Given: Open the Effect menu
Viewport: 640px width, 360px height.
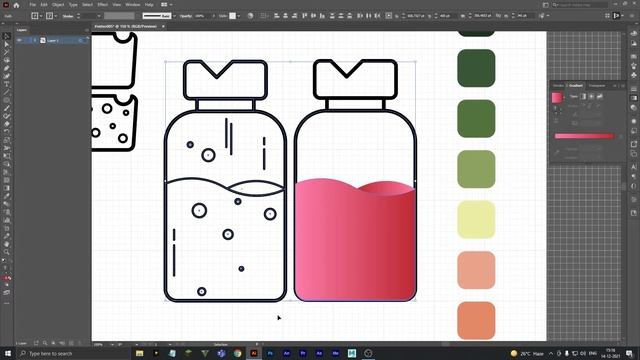Looking at the screenshot, I should click(x=102, y=5).
